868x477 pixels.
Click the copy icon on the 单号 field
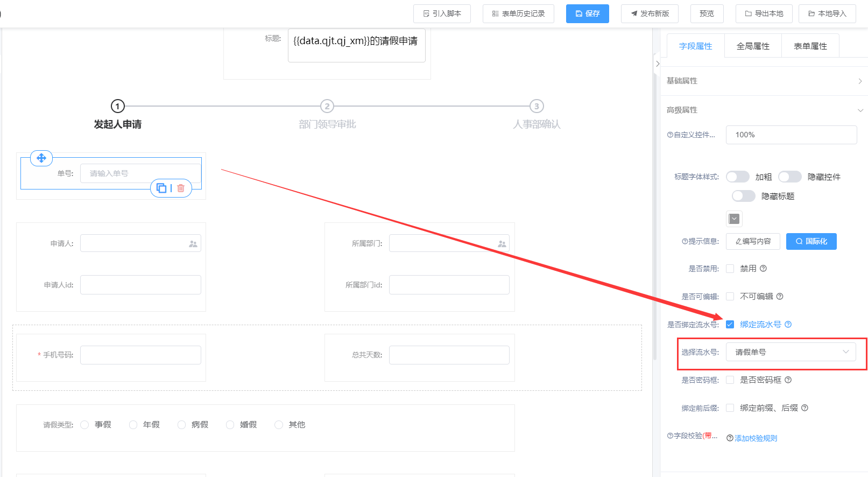tap(161, 188)
